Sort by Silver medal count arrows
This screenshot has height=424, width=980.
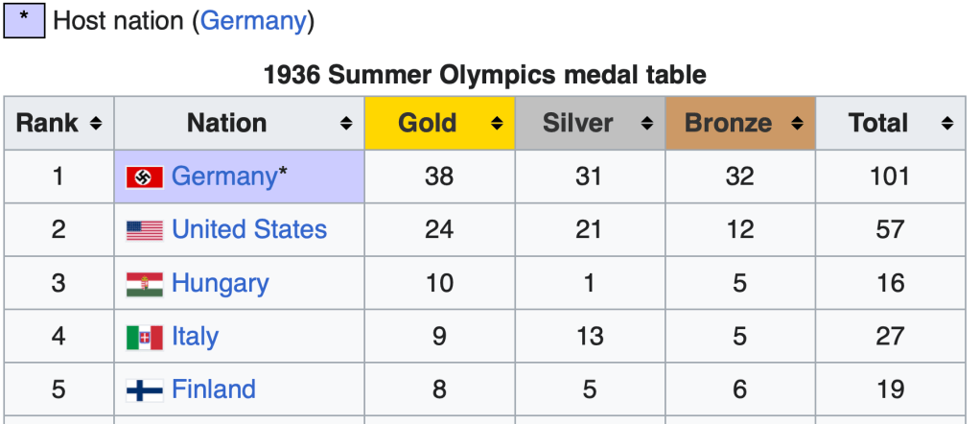tap(647, 124)
